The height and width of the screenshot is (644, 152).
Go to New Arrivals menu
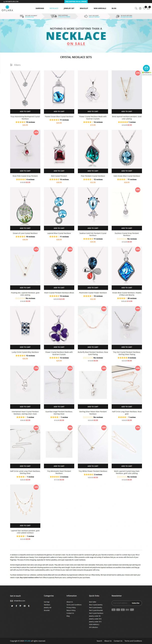tap(100, 8)
